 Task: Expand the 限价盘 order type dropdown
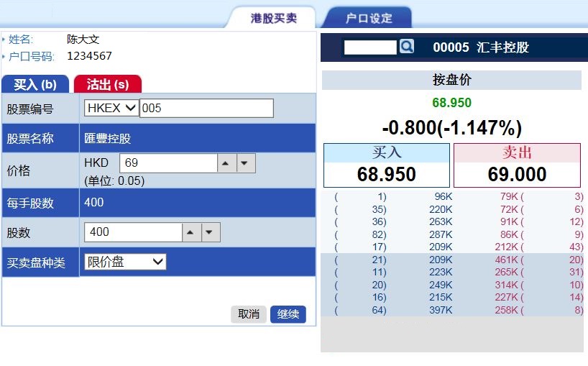pos(125,262)
